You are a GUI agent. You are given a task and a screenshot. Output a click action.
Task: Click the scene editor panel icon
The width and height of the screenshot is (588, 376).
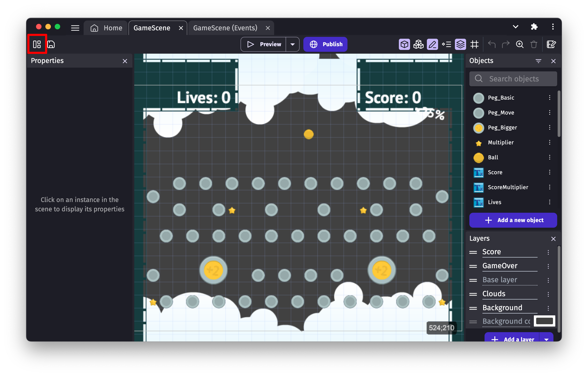tap(37, 44)
